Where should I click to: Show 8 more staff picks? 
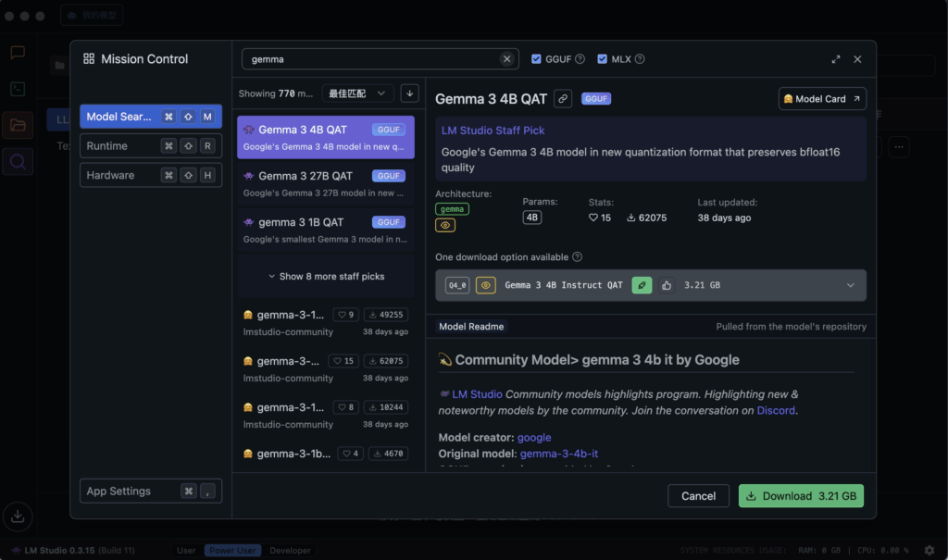click(x=326, y=277)
